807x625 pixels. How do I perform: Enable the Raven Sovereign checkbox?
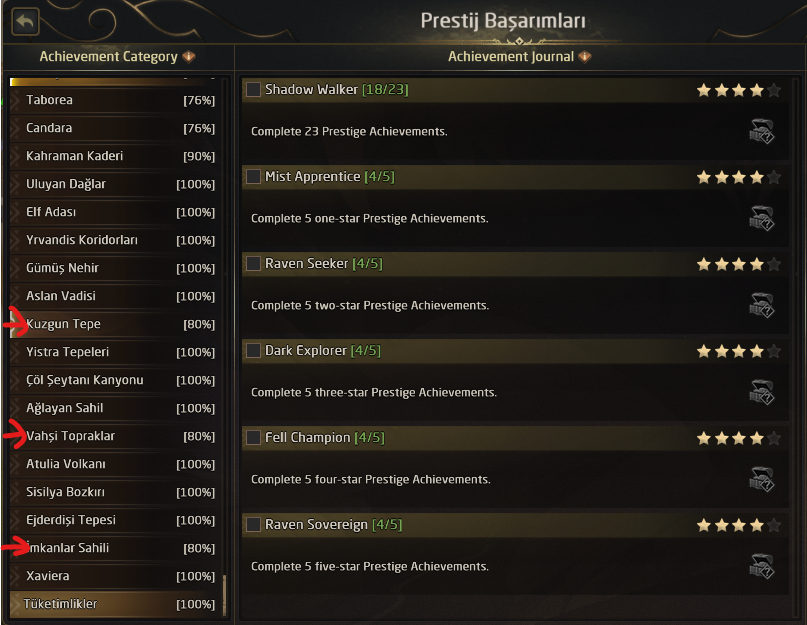254,525
